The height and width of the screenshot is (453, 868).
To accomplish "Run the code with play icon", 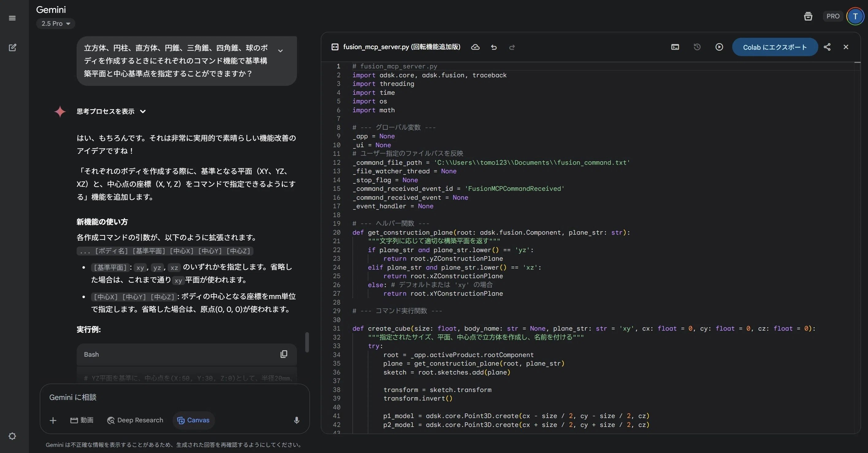I will pos(719,47).
